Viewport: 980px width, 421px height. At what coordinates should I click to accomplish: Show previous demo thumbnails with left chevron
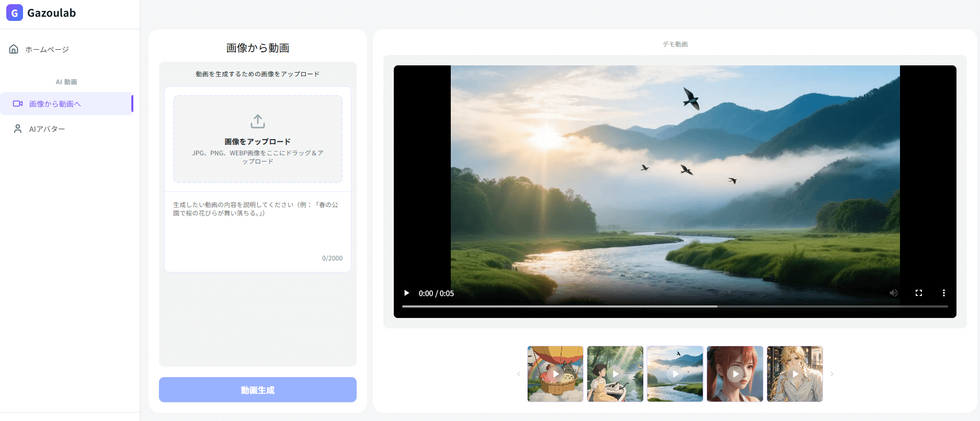click(519, 374)
